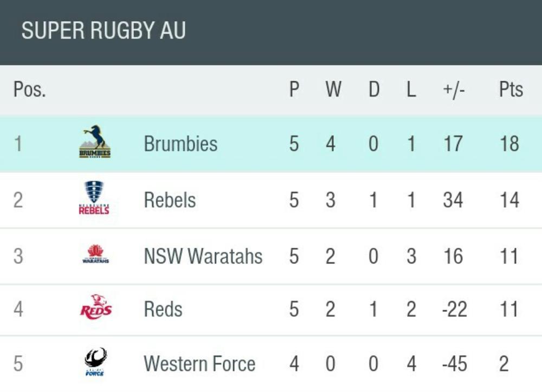Click the Super Rugby AU header title

pyautogui.click(x=104, y=31)
